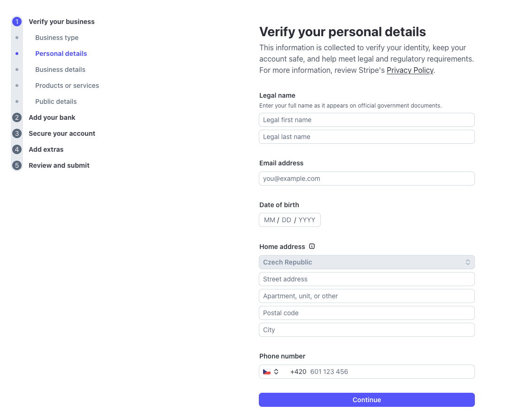
Task: Open the Czech Republic country dropdown
Action: 366,262
